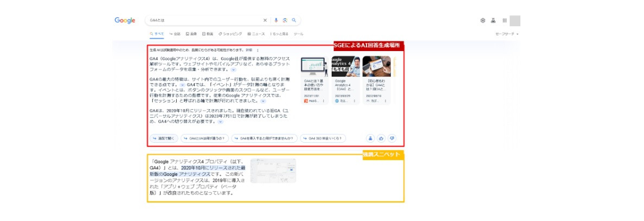This screenshot has height=221, width=644.
Task: Click thumbs down on AI answer
Action: pyautogui.click(x=391, y=138)
